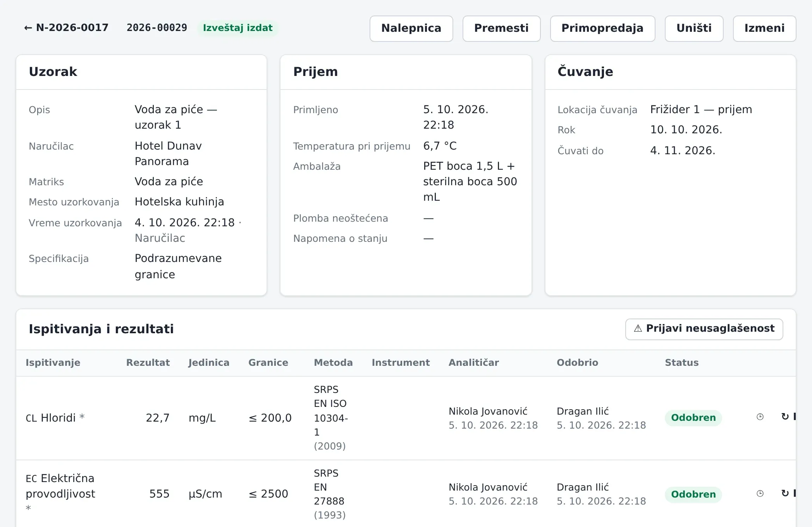Report issue with Prijavi neusaglašenost button
Image resolution: width=812 pixels, height=527 pixels.
tap(704, 329)
